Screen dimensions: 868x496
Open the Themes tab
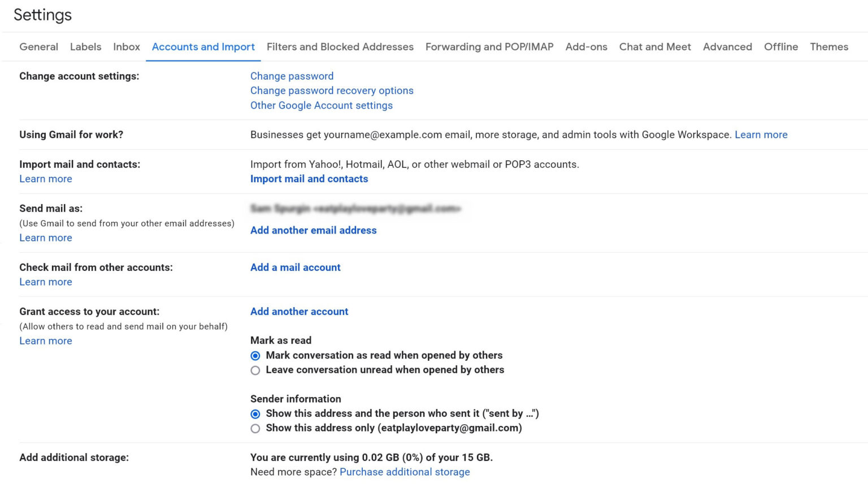[x=828, y=47]
